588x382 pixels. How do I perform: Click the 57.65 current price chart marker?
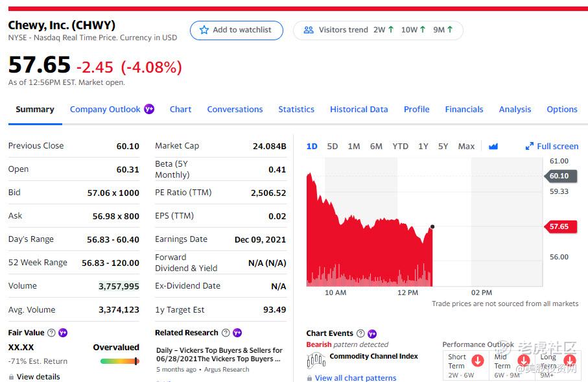coord(560,226)
